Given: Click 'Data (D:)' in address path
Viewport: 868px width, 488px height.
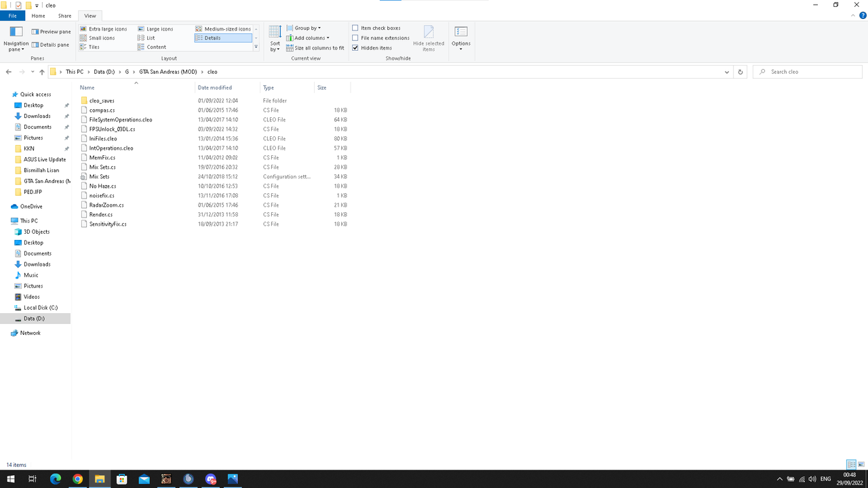Looking at the screenshot, I should click(x=106, y=72).
